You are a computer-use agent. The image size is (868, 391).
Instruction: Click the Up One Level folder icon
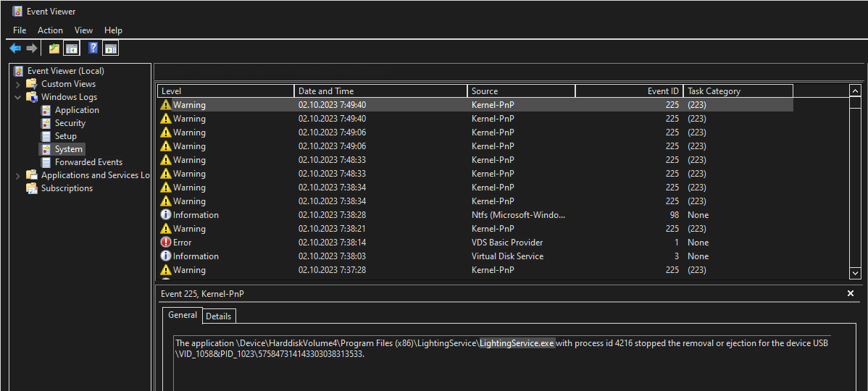click(x=54, y=49)
